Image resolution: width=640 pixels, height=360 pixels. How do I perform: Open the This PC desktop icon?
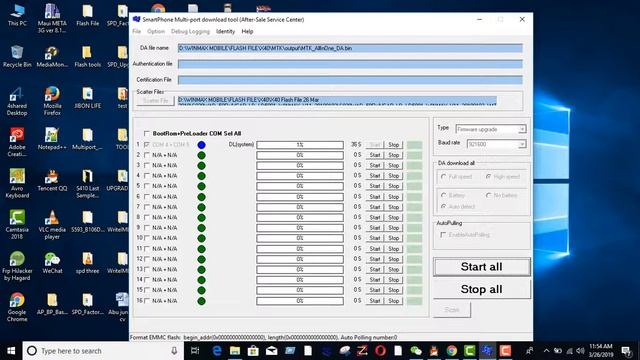pyautogui.click(x=17, y=16)
